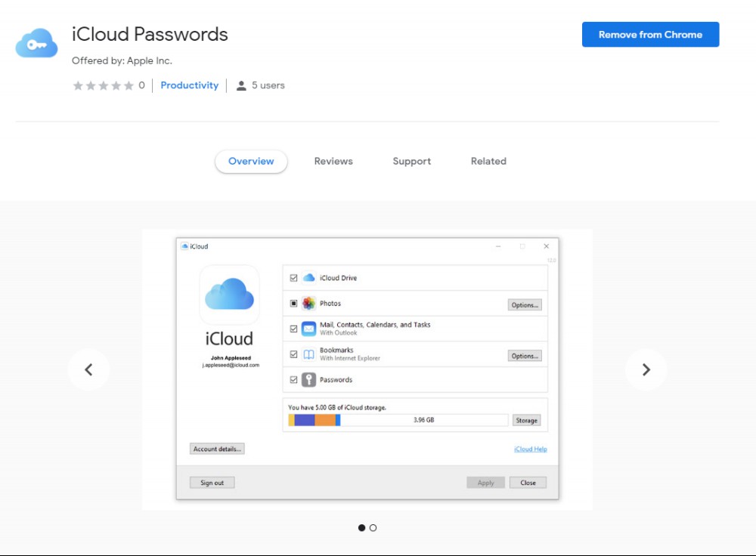Click the Apply button
Screen dimensions: 756x556
pos(485,483)
